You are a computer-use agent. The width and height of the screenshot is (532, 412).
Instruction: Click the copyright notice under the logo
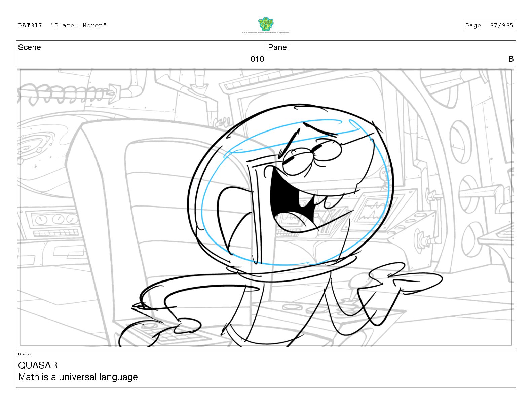pyautogui.click(x=266, y=33)
